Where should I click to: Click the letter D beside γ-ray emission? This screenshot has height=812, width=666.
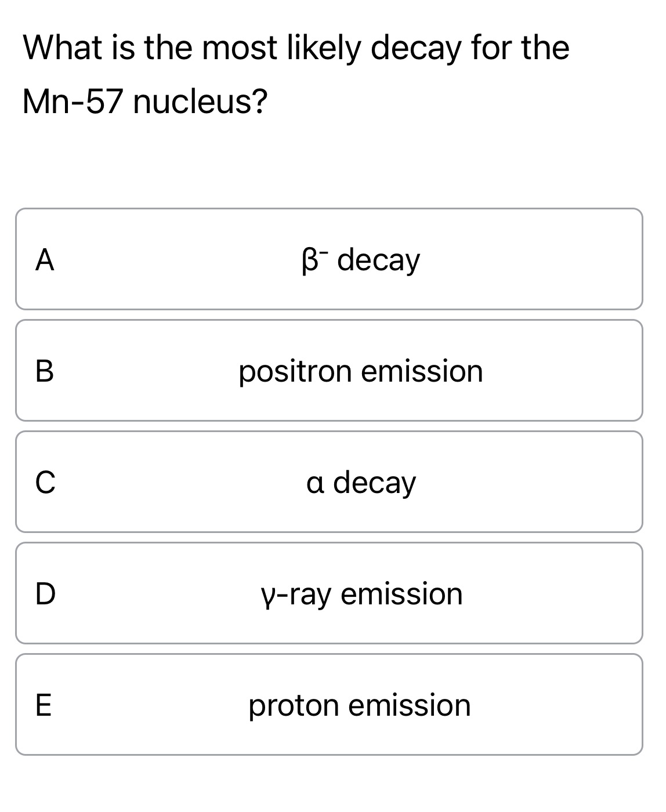45,593
